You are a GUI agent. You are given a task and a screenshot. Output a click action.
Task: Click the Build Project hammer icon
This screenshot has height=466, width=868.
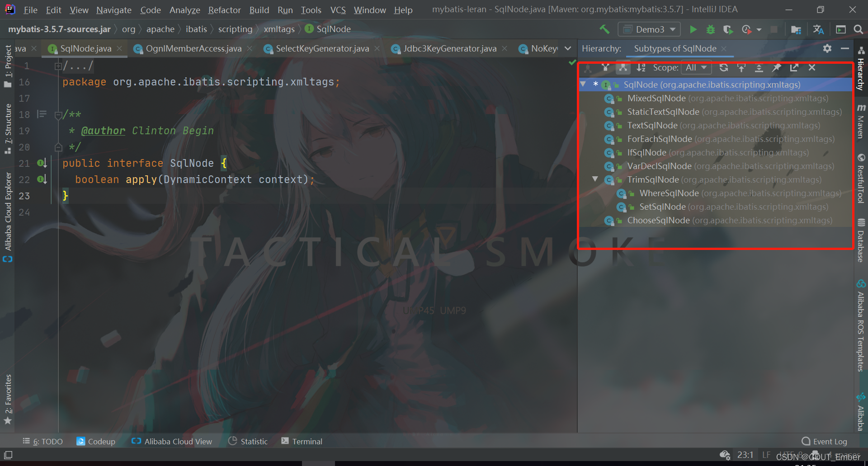click(604, 29)
